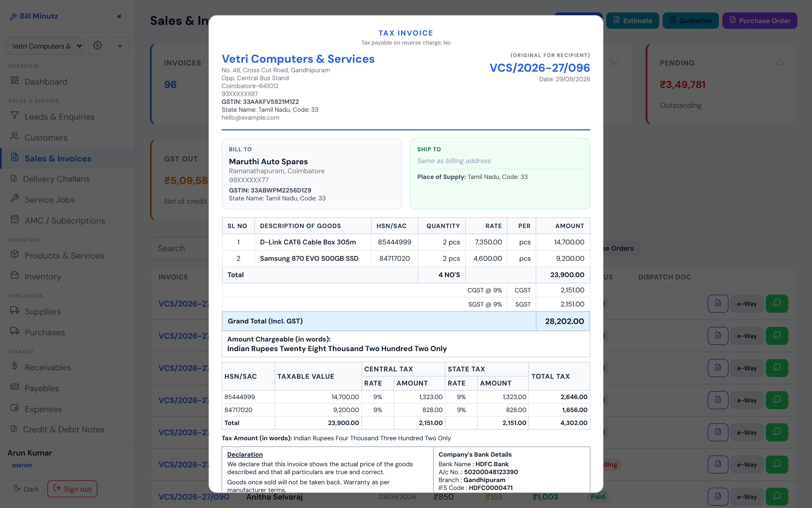Create a new Quotation
The width and height of the screenshot is (812, 508).
(x=690, y=21)
